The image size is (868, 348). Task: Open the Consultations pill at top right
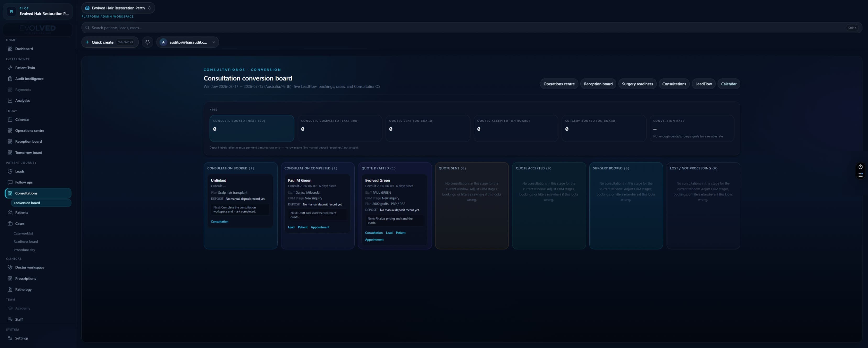(x=674, y=84)
